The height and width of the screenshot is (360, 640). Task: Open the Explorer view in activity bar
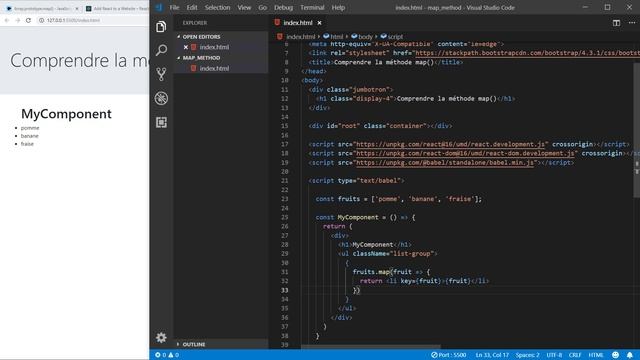pos(161,27)
